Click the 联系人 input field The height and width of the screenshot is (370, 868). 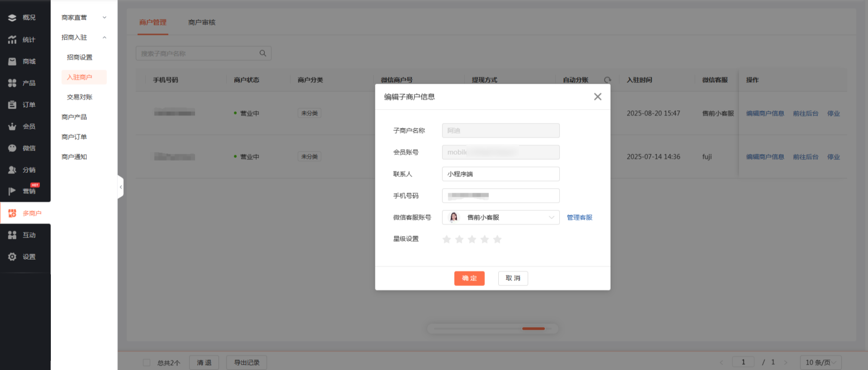[x=501, y=174]
